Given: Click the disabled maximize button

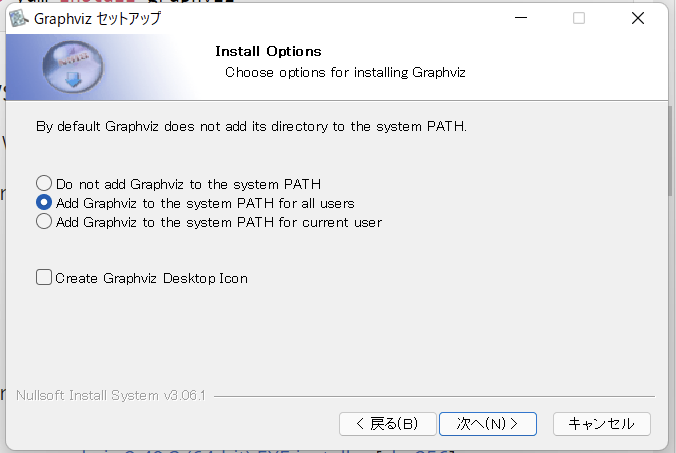Looking at the screenshot, I should (x=579, y=18).
